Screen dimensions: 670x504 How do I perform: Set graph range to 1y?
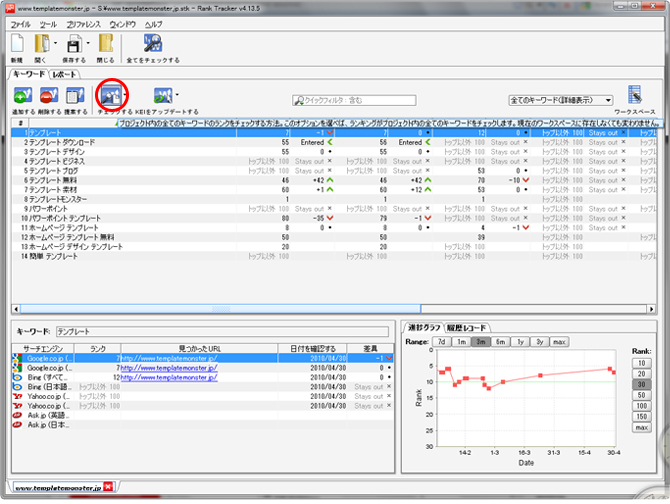tap(520, 342)
